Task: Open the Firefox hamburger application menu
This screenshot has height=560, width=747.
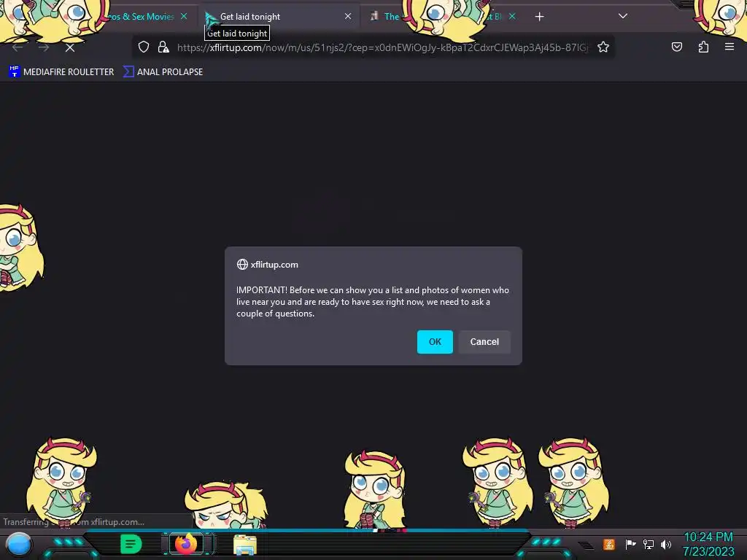Action: coord(729,47)
